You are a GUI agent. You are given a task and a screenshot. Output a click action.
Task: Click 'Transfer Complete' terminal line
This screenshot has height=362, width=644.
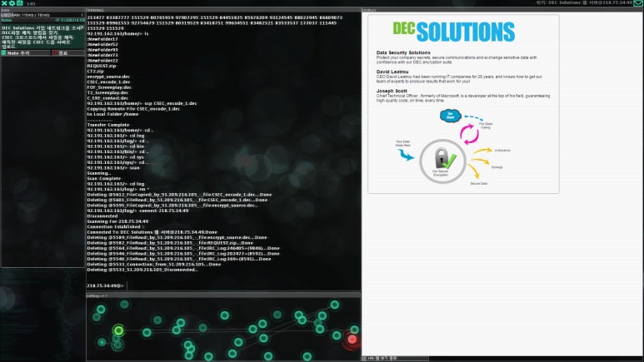[x=108, y=125]
